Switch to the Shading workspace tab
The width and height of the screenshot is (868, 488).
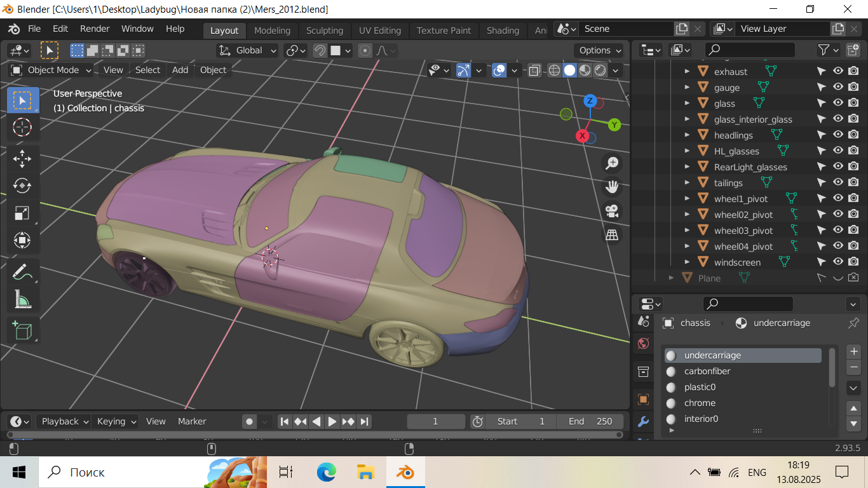tap(503, 30)
